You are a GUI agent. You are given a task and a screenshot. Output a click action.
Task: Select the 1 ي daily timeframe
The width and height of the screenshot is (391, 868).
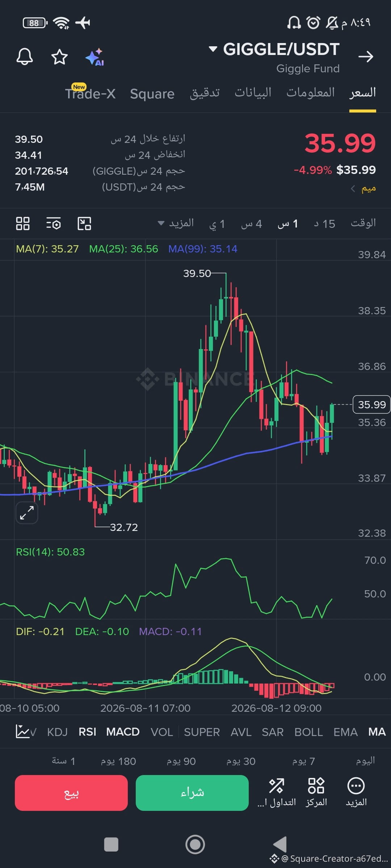pyautogui.click(x=217, y=224)
